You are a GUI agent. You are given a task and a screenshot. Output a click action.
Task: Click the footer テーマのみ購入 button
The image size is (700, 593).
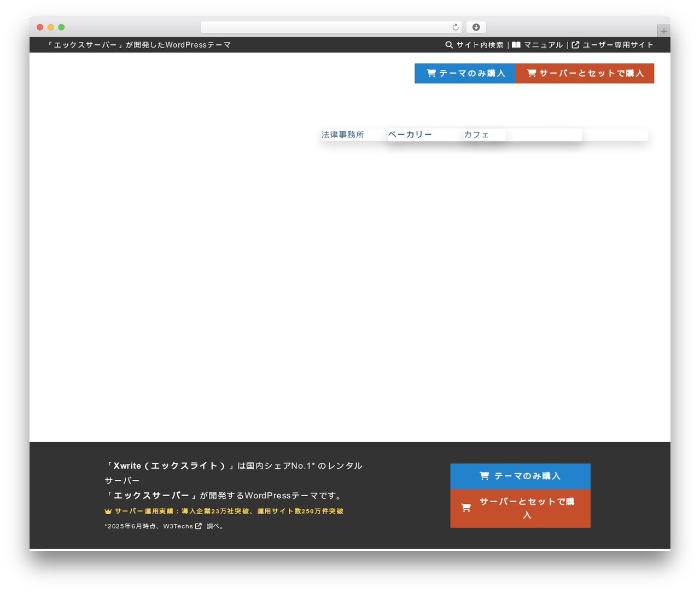pyautogui.click(x=520, y=476)
